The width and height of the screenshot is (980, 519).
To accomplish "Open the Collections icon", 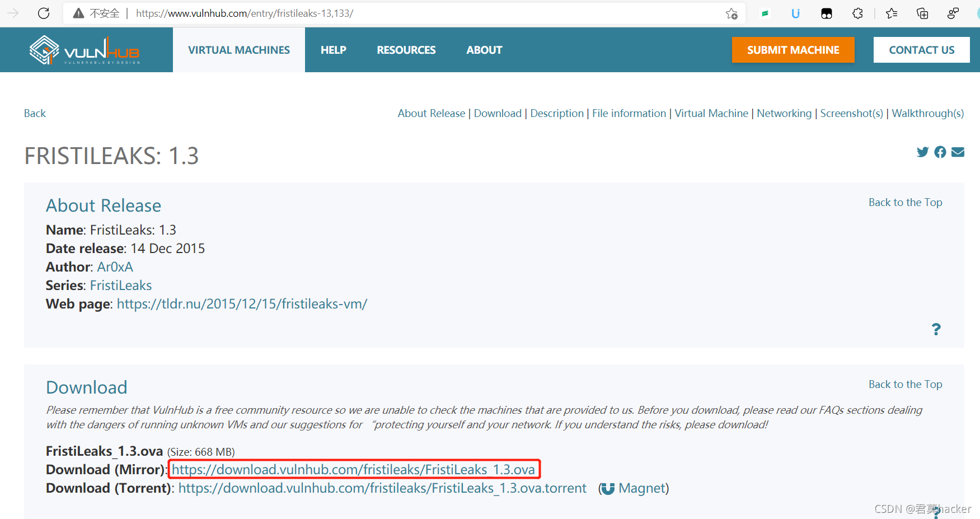I will (x=922, y=13).
